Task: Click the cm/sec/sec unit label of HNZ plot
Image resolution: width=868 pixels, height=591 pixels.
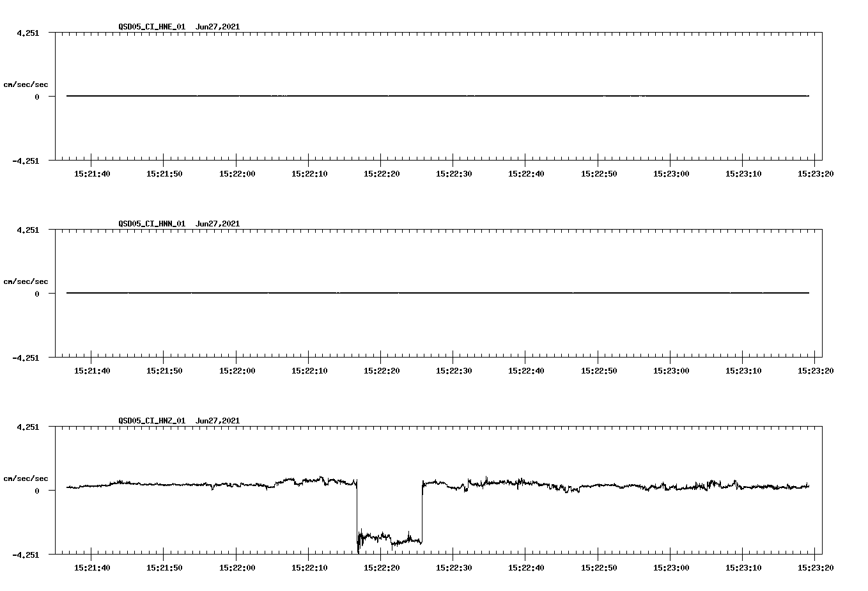Action: coord(26,478)
